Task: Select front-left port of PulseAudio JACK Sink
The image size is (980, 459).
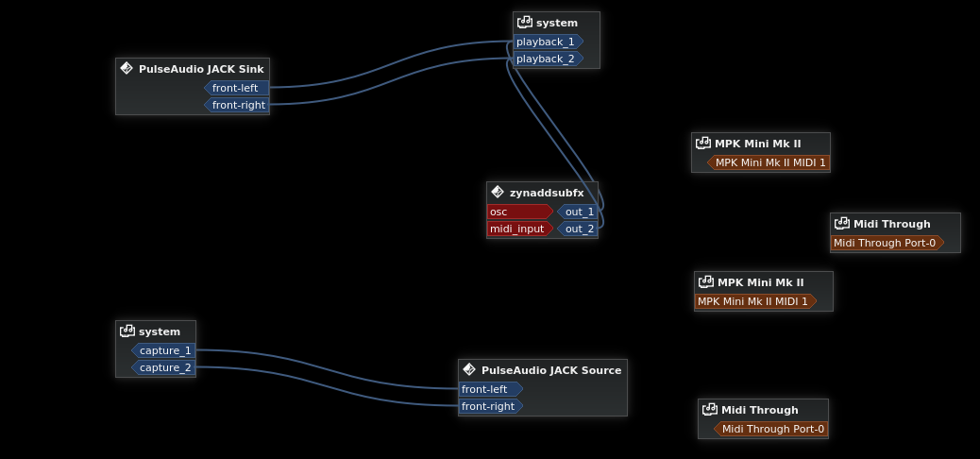Action: pos(236,88)
